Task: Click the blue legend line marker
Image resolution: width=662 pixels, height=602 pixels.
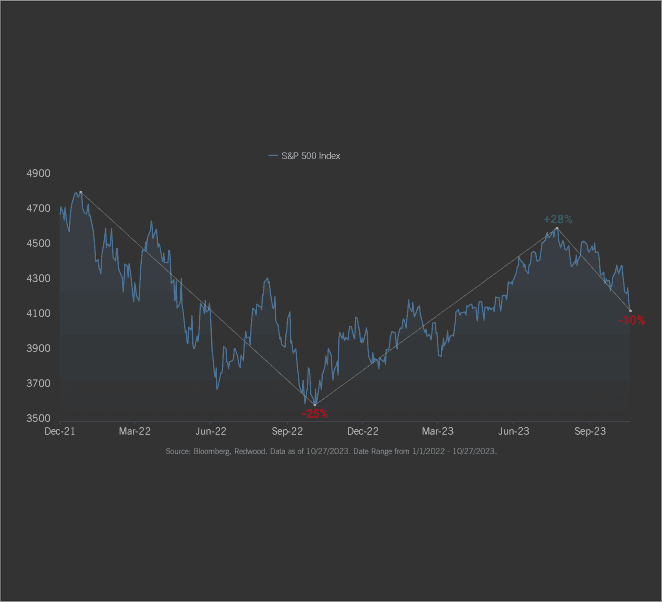Action: coord(273,156)
